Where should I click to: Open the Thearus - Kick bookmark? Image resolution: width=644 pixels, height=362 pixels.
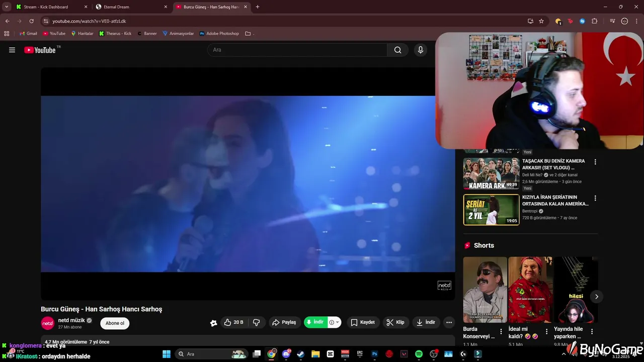[115, 34]
